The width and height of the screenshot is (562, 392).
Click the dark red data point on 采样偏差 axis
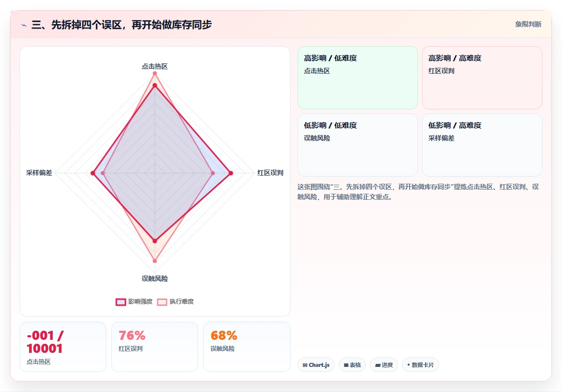93,173
